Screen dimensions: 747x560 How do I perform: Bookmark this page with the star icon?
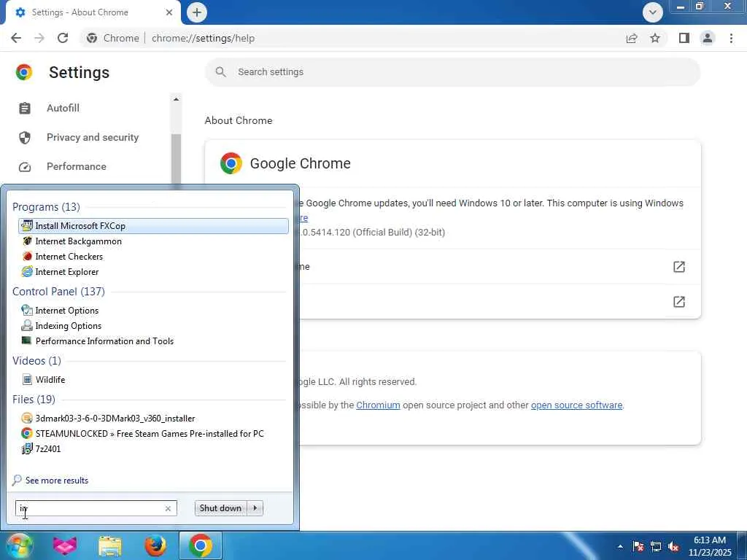click(x=655, y=38)
